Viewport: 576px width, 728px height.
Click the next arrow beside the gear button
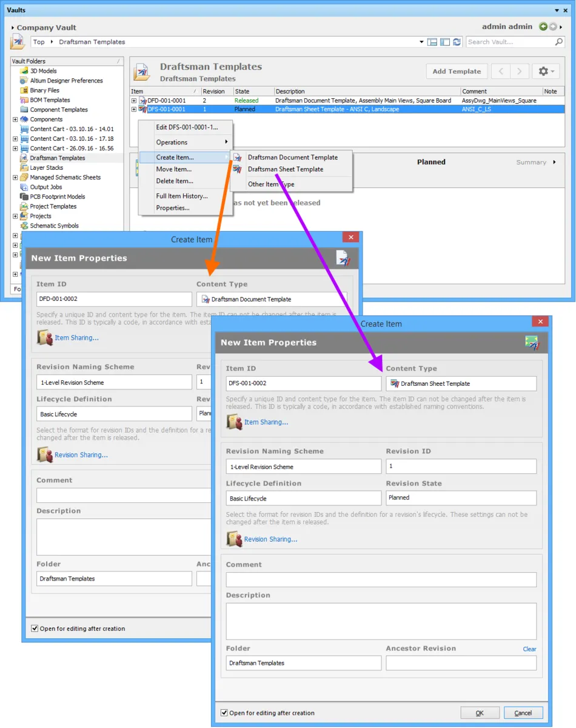520,72
